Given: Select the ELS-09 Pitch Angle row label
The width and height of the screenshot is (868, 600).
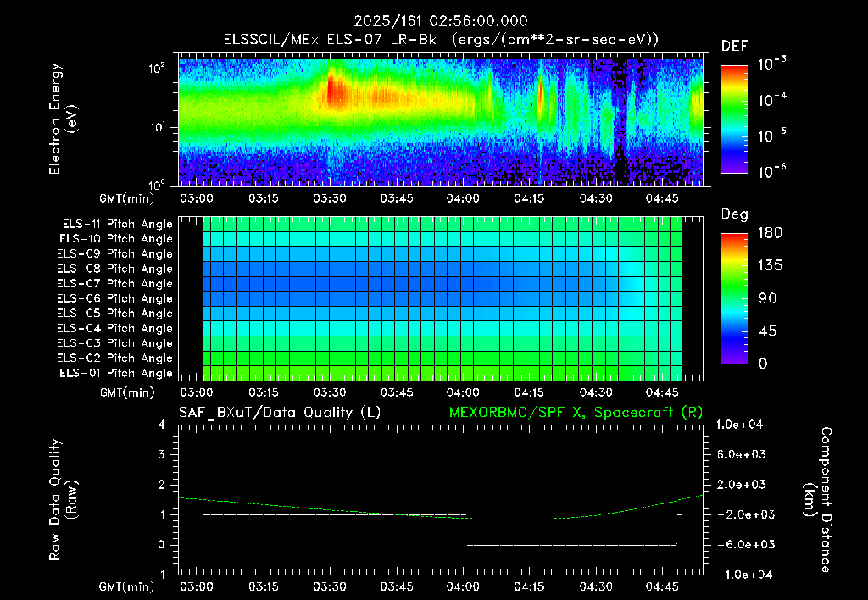Looking at the screenshot, I should tap(115, 254).
